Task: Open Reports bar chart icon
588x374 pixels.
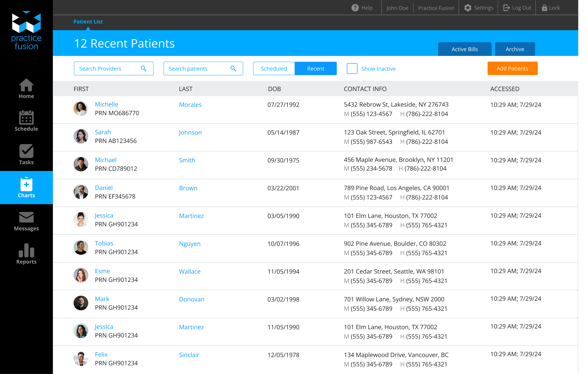Action: point(26,250)
